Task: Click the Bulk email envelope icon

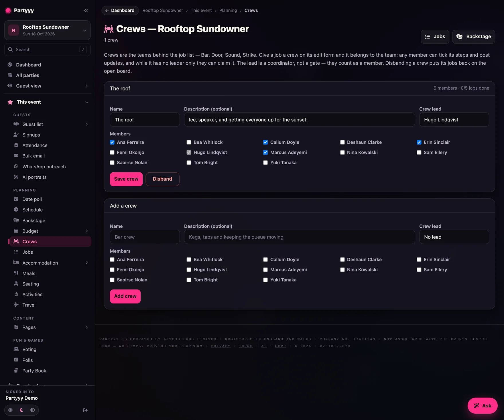Action: coord(16,156)
